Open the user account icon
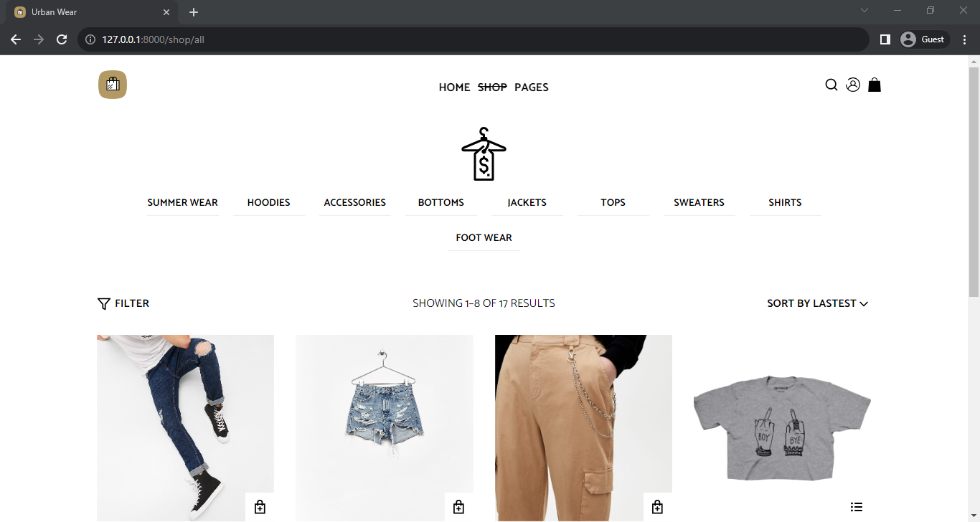Image resolution: width=980 pixels, height=522 pixels. (x=853, y=85)
